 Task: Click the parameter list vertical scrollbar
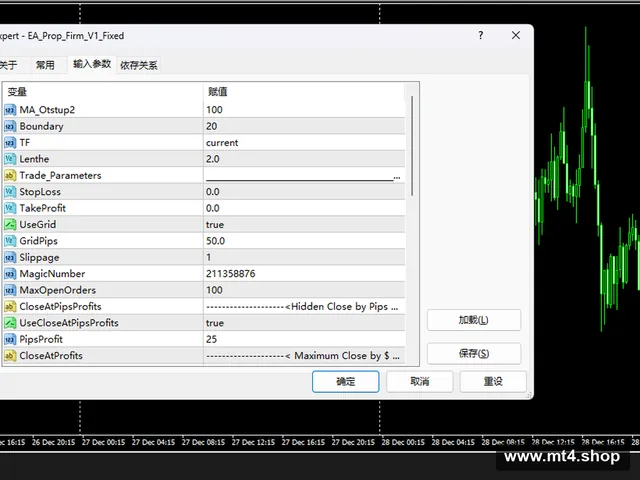412,146
